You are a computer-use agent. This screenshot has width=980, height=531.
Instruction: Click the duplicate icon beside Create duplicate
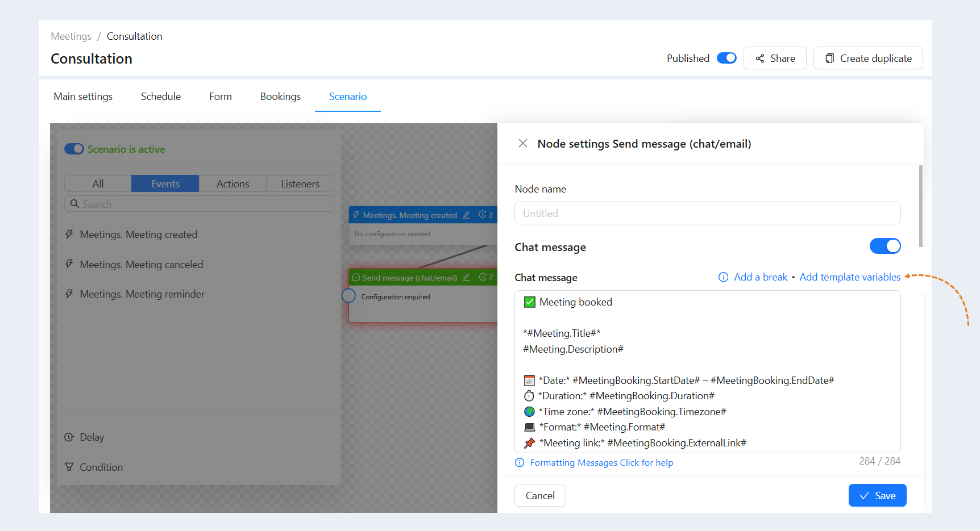tap(829, 58)
